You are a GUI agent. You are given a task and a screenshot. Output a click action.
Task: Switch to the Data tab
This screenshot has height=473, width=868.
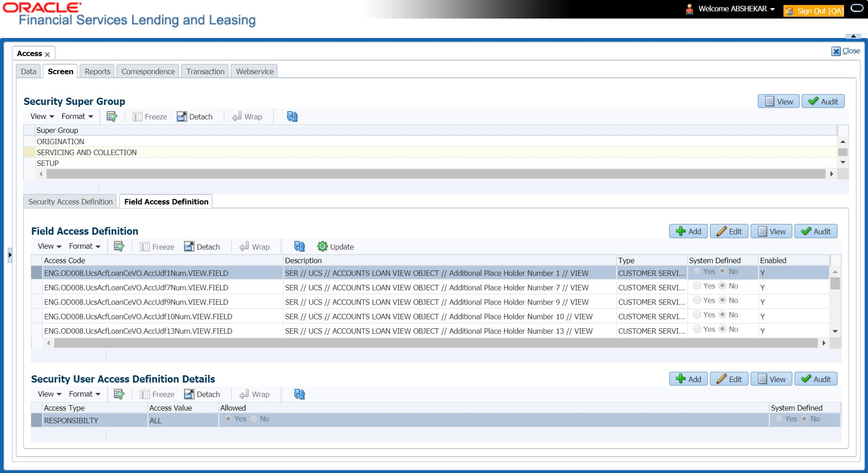[x=28, y=71]
